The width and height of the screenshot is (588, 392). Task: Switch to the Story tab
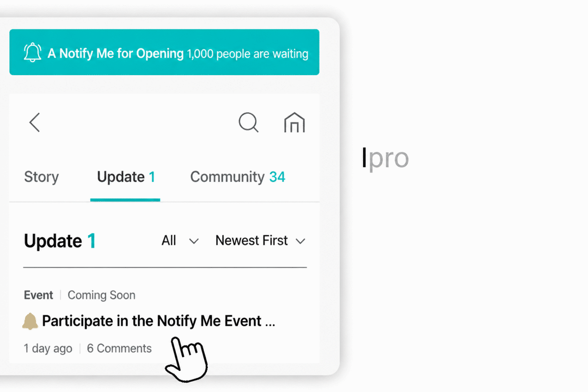[41, 177]
